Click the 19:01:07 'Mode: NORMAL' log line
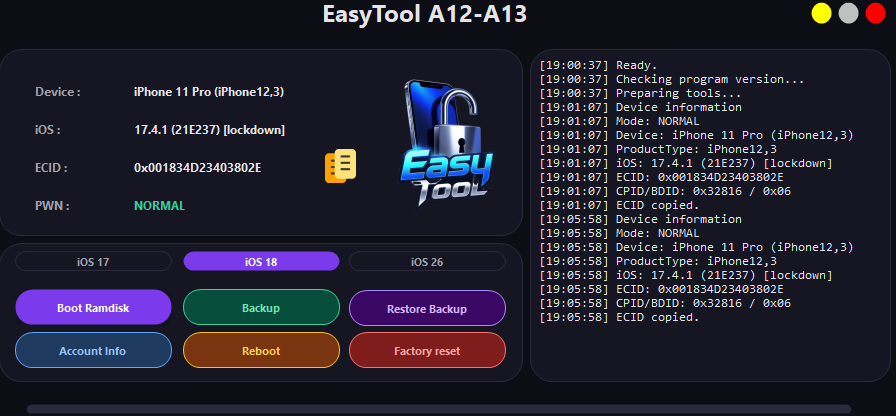The width and height of the screenshot is (896, 416). [x=619, y=121]
